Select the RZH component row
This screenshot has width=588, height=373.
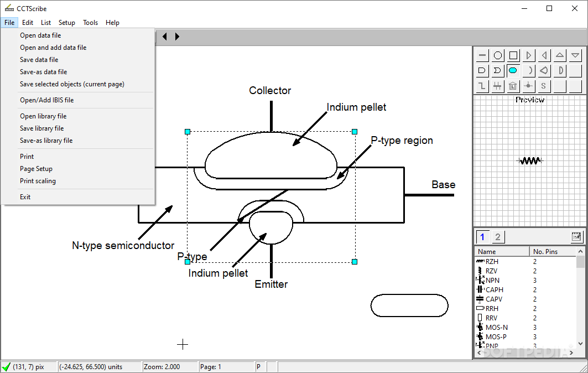point(525,262)
